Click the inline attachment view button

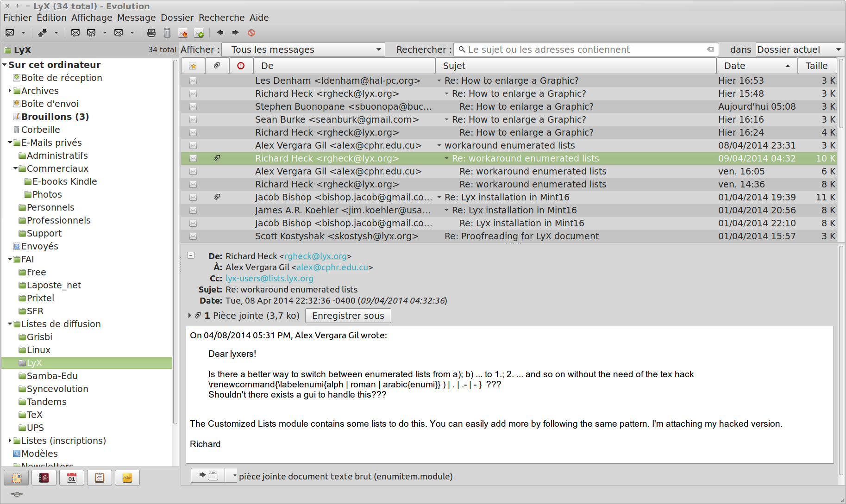point(208,475)
